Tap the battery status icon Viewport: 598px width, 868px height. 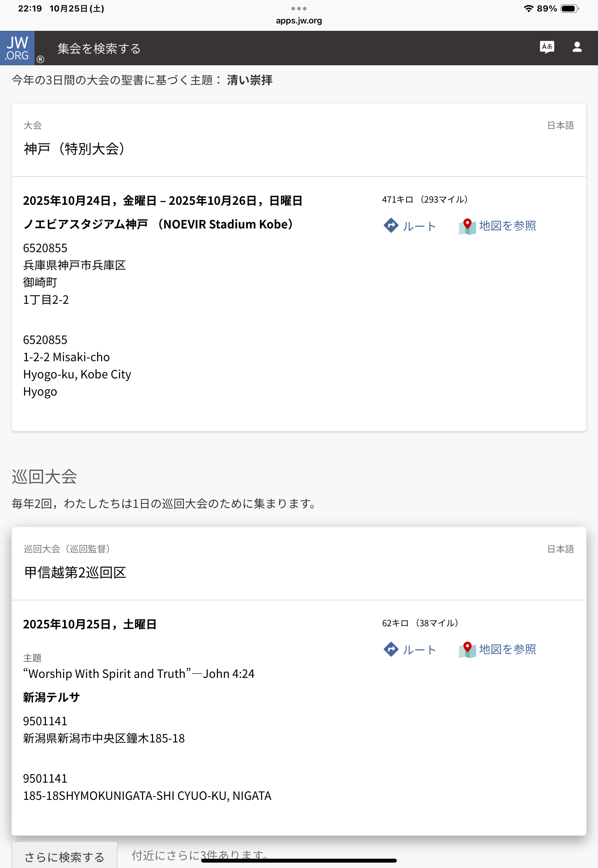(x=569, y=9)
